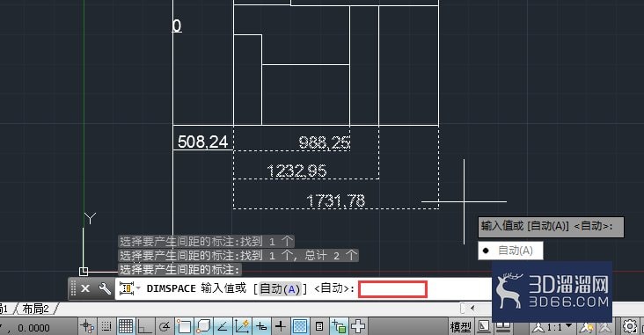Image resolution: width=644 pixels, height=335 pixels.
Task: Toggle Polar Tracking status bar icon
Action: (165, 326)
